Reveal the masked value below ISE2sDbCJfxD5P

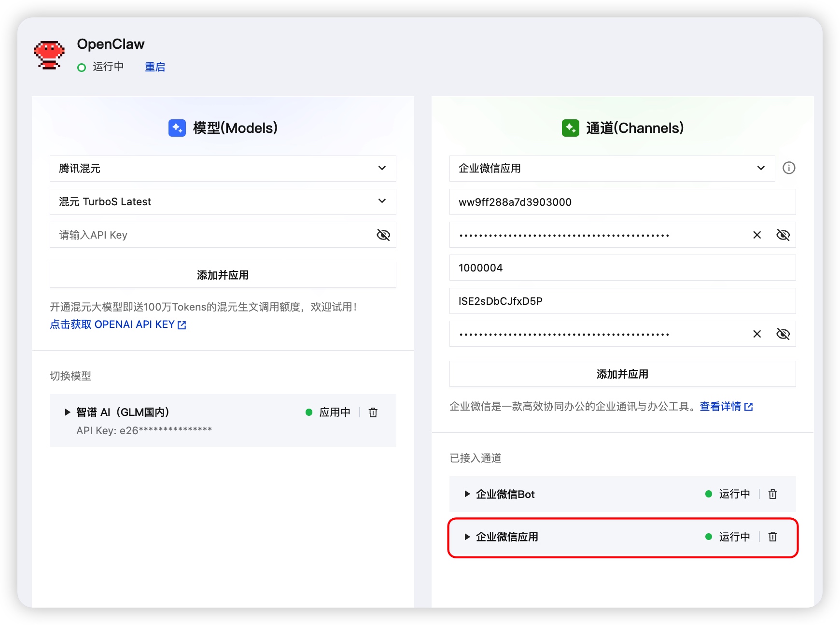tap(783, 334)
